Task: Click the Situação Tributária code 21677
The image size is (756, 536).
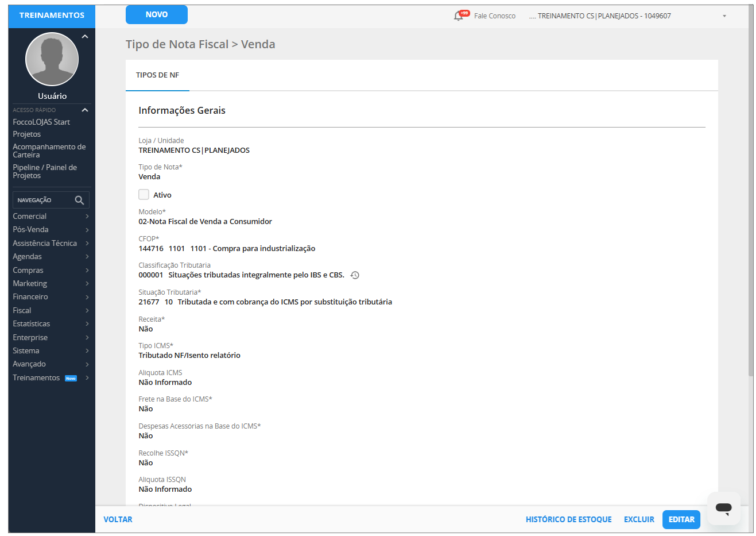Action: coord(149,302)
